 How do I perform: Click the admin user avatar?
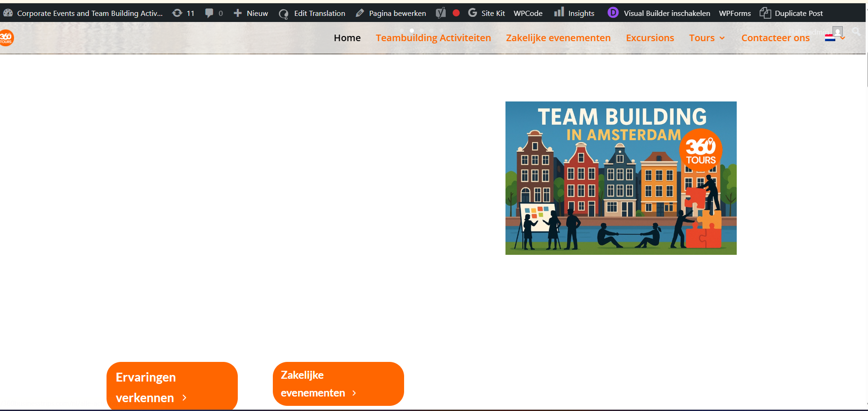coord(838,31)
